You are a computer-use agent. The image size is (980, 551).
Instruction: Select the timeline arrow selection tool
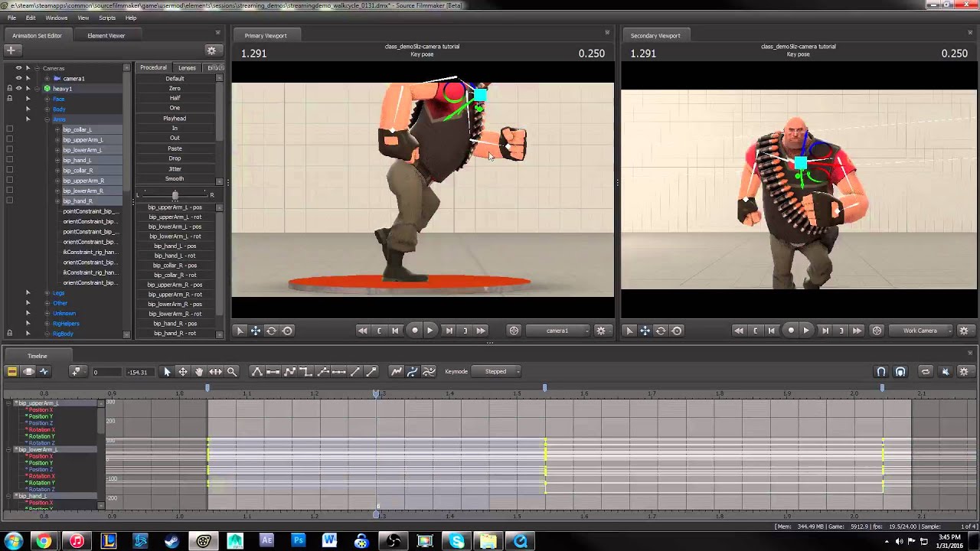[x=167, y=371]
